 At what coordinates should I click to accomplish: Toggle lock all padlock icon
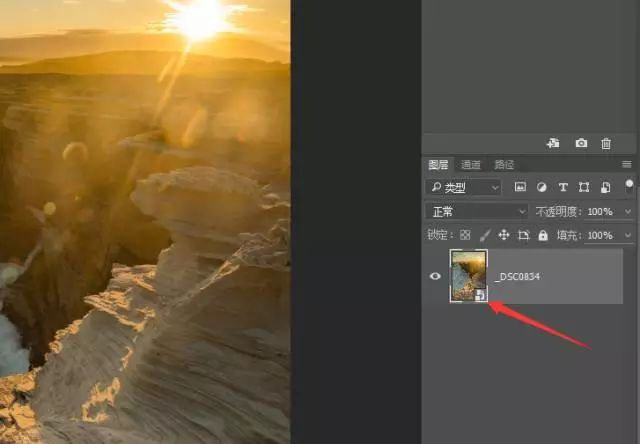pos(543,235)
